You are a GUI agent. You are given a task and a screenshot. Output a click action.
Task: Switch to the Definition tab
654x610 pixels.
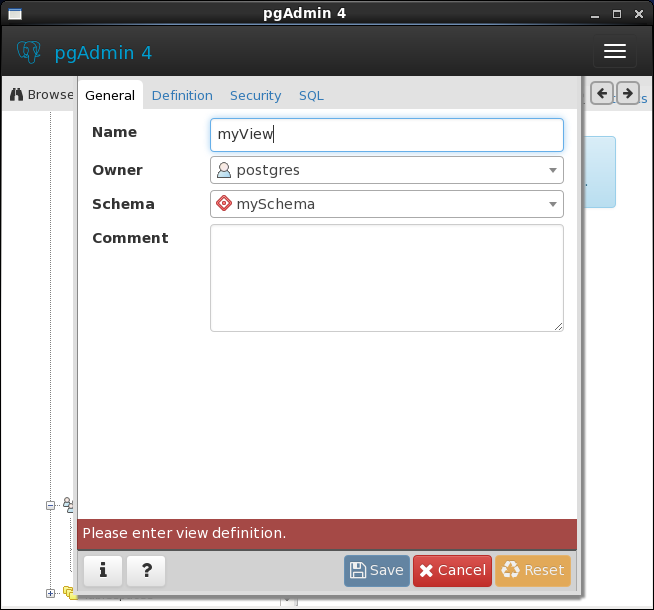pos(182,95)
